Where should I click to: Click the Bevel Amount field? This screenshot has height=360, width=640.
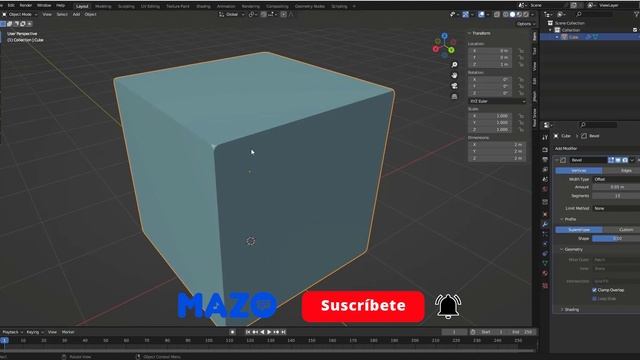point(616,187)
